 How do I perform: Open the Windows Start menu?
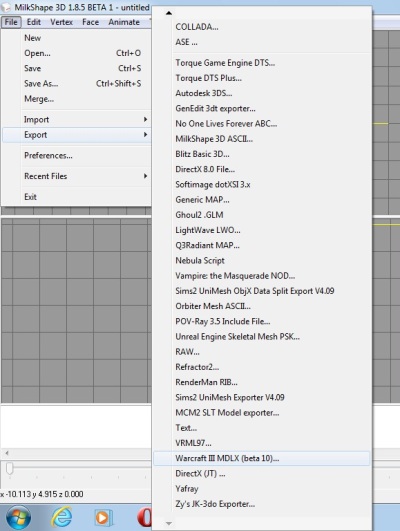pos(18,517)
